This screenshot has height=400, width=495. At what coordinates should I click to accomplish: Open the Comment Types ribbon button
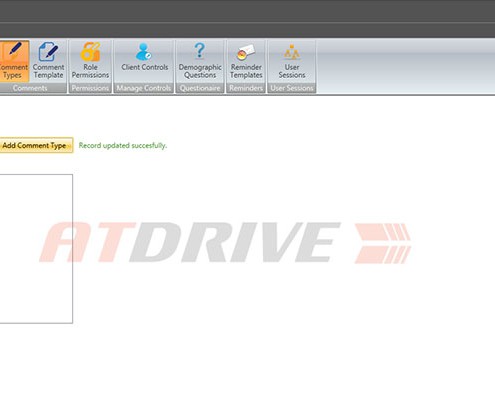pos(14,61)
